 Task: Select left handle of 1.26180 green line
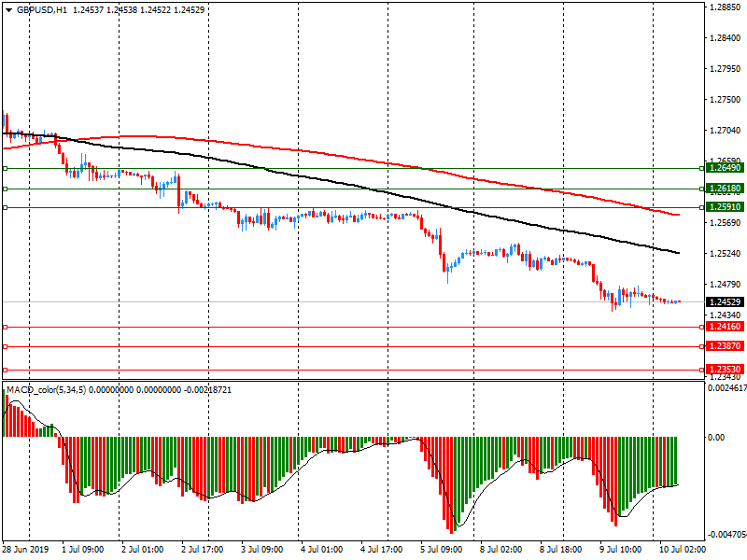coord(6,189)
